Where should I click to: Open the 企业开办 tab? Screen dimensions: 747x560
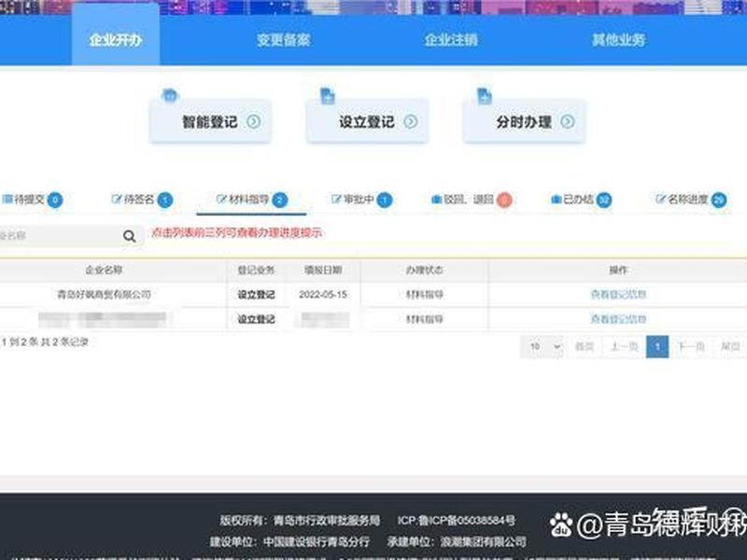point(116,40)
